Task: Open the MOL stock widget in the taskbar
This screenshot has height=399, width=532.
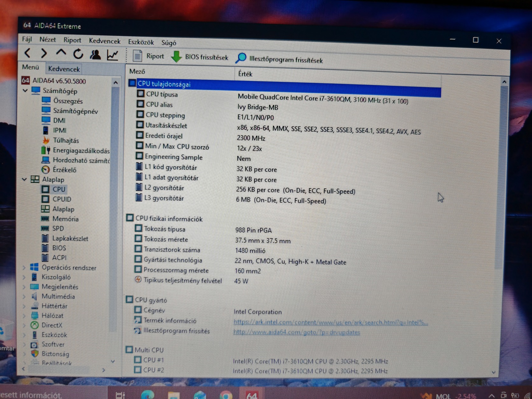Action: (449, 396)
